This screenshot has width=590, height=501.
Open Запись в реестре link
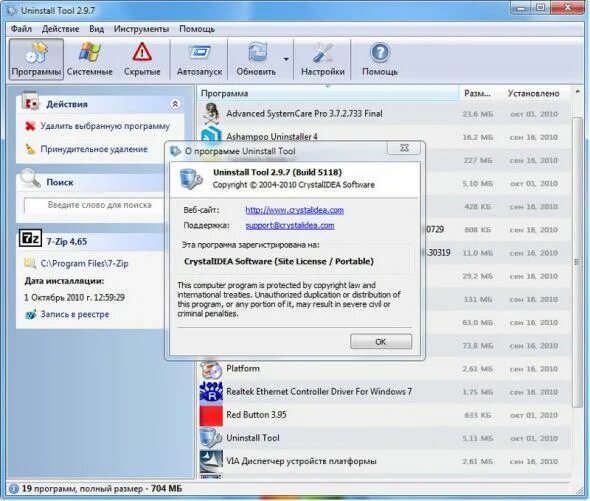coord(75,314)
